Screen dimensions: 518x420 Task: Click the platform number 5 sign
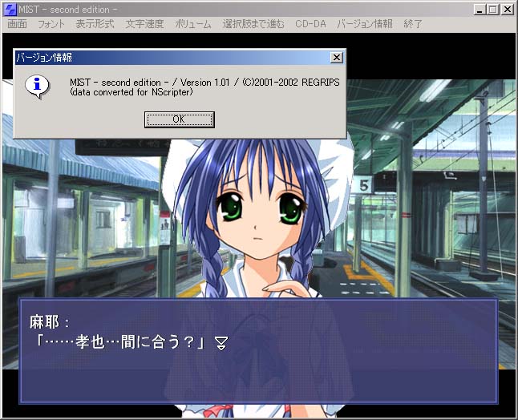tap(363, 185)
